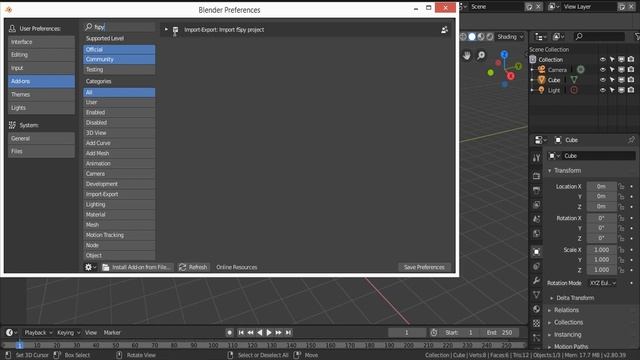Open the Shading dropdown in the viewport header
The width and height of the screenshot is (640, 360).
click(510, 37)
